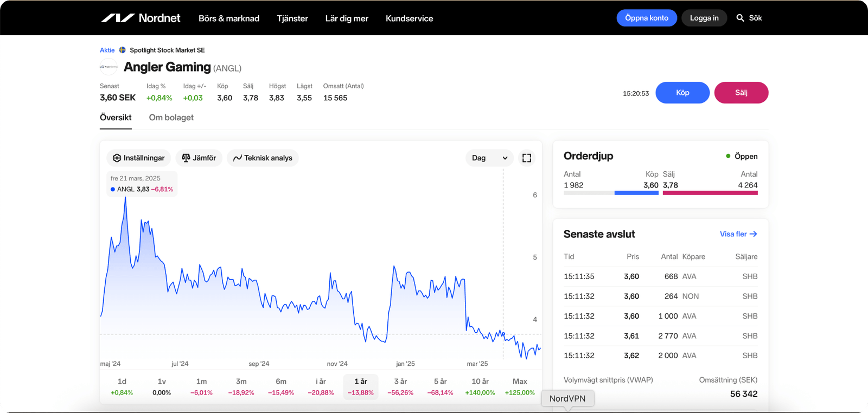
Task: Click trade row priced 3,61
Action: (660, 336)
